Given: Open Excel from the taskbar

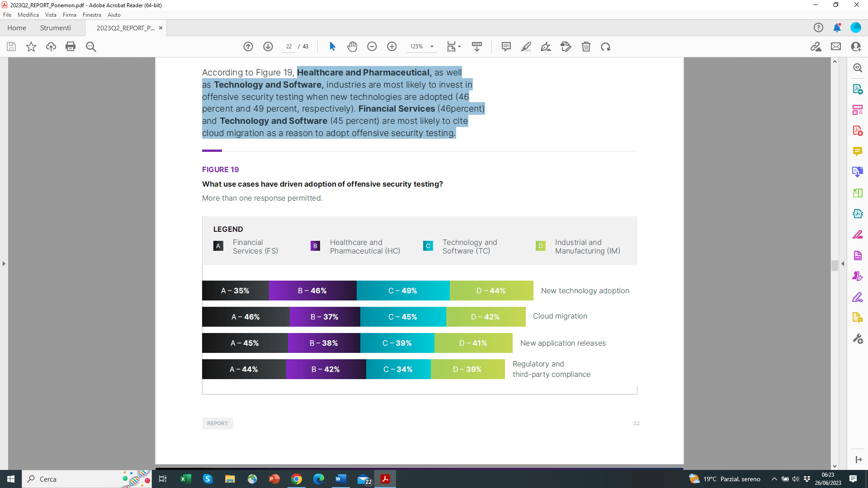Looking at the screenshot, I should coord(185,479).
